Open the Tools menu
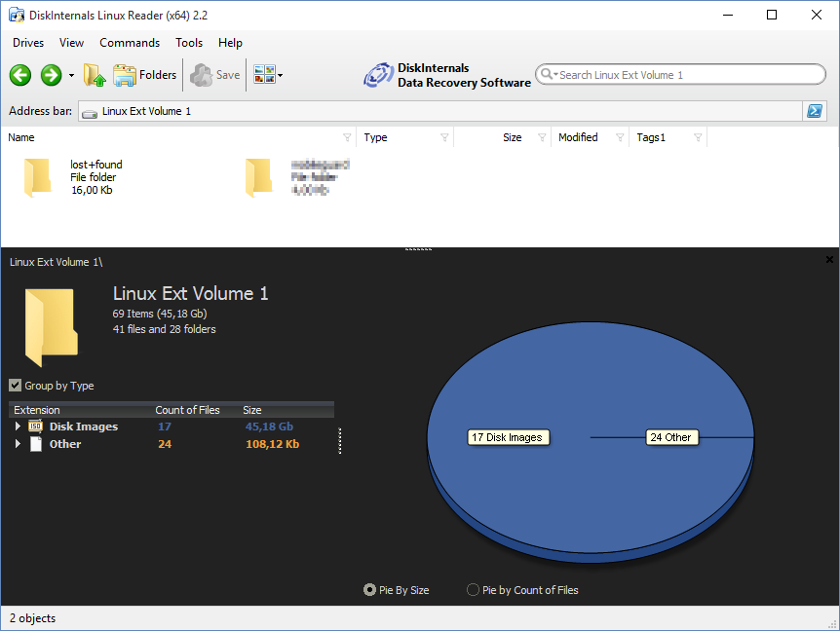 189,43
